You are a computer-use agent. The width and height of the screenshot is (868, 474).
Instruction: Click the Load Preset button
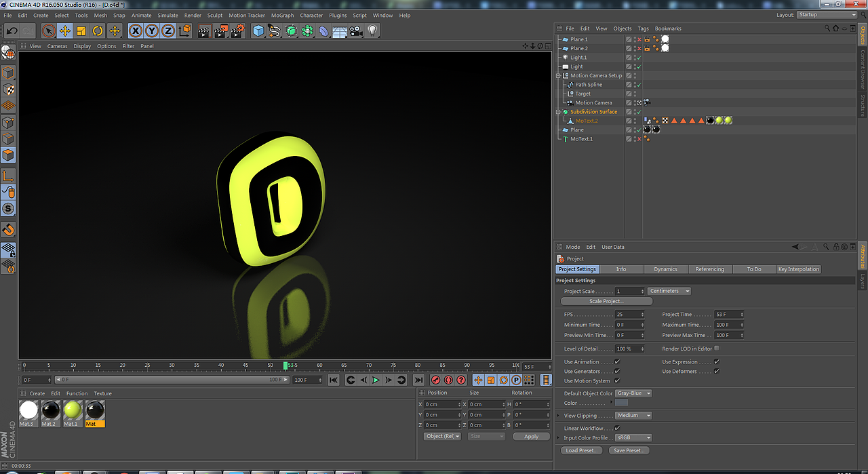(581, 450)
